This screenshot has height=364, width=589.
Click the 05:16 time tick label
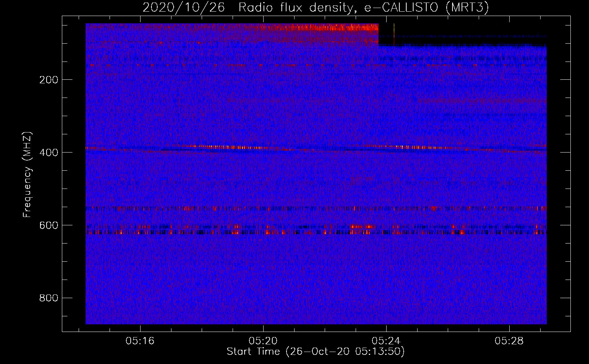point(140,341)
